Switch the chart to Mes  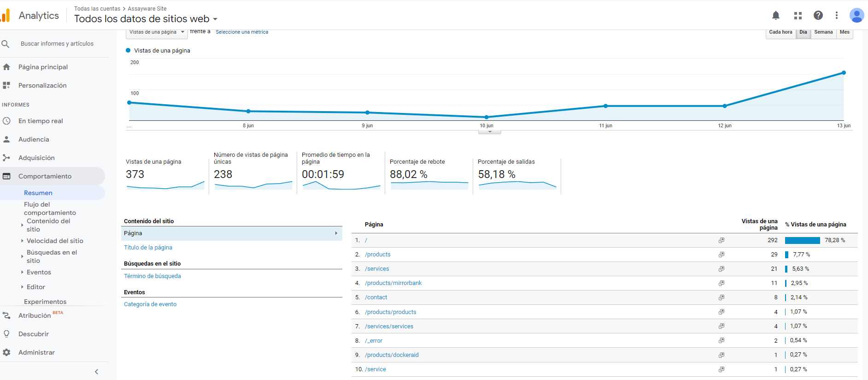point(845,32)
